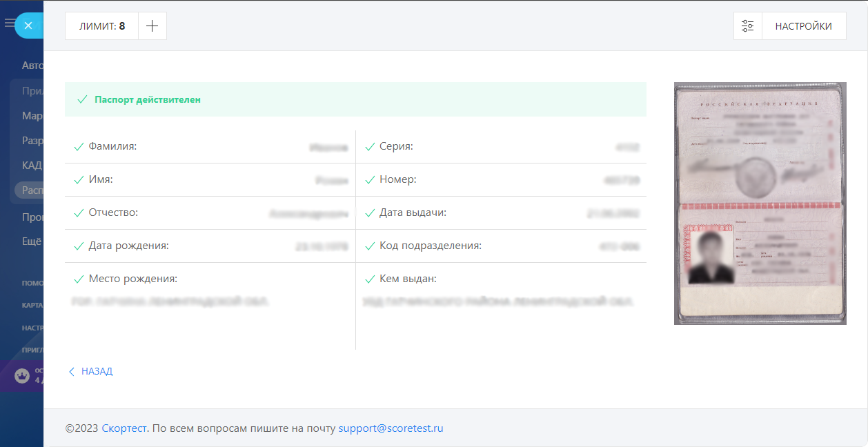
Task: Click the back arrow chevron near НАЗАД
Action: point(71,371)
